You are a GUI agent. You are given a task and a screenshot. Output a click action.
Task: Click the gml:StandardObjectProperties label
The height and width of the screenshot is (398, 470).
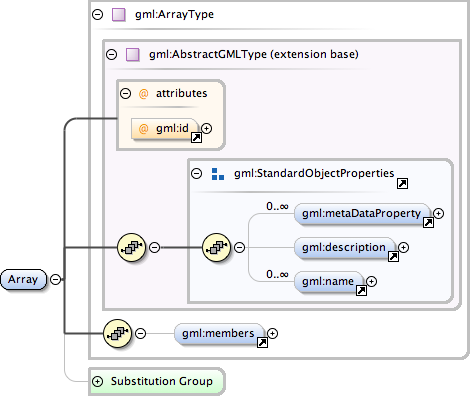tap(314, 173)
